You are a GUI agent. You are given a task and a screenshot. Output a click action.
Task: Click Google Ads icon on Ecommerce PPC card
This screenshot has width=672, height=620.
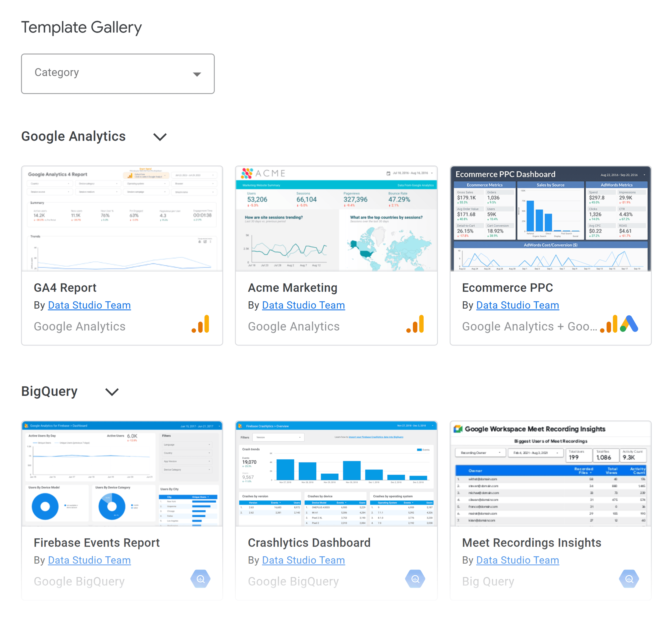tap(629, 324)
